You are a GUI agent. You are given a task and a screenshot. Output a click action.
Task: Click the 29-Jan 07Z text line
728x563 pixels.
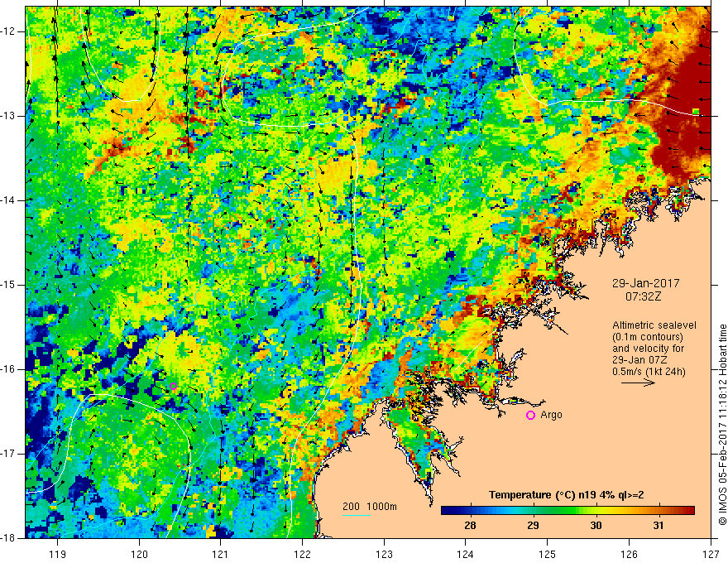642,360
